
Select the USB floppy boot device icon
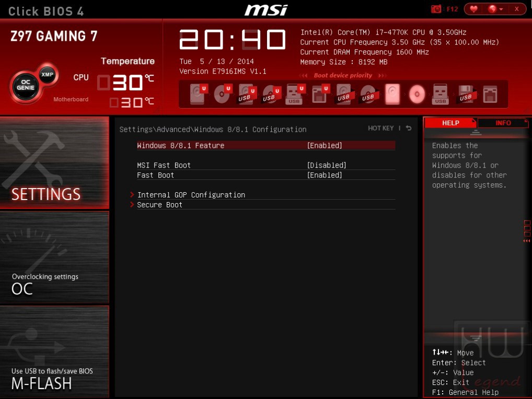pyautogui.click(x=466, y=93)
